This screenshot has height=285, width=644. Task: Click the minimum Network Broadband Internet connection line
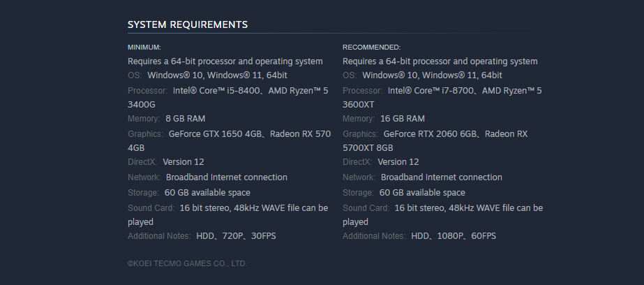point(207,177)
